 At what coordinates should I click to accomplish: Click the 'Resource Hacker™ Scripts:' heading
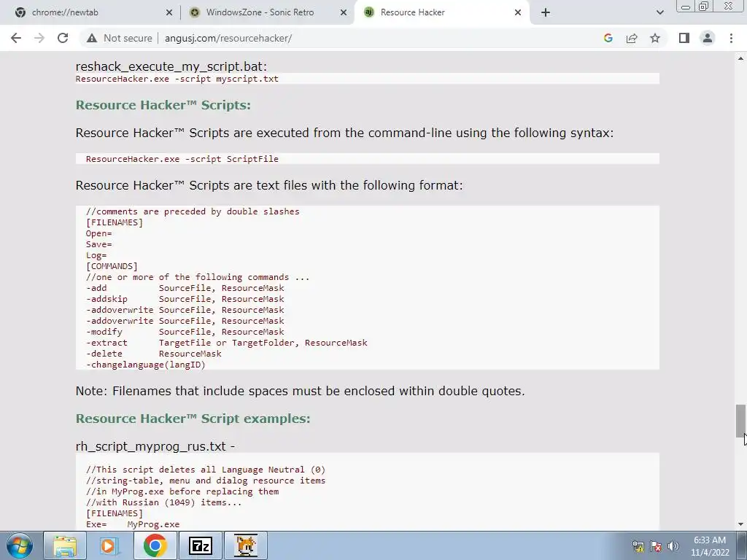[163, 105]
